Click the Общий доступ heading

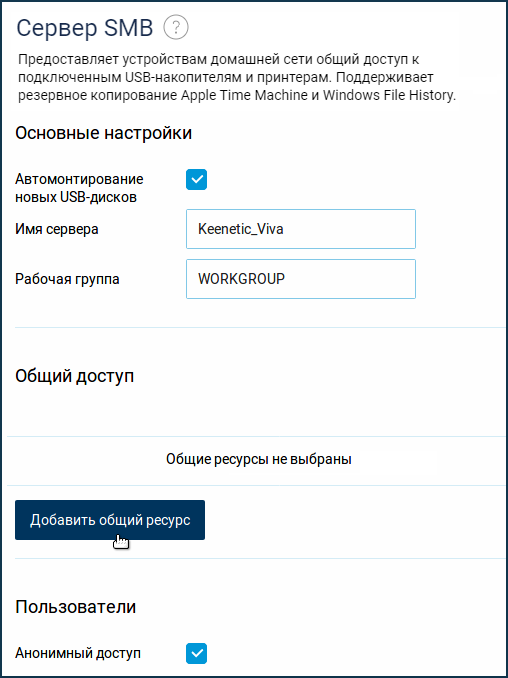click(75, 377)
